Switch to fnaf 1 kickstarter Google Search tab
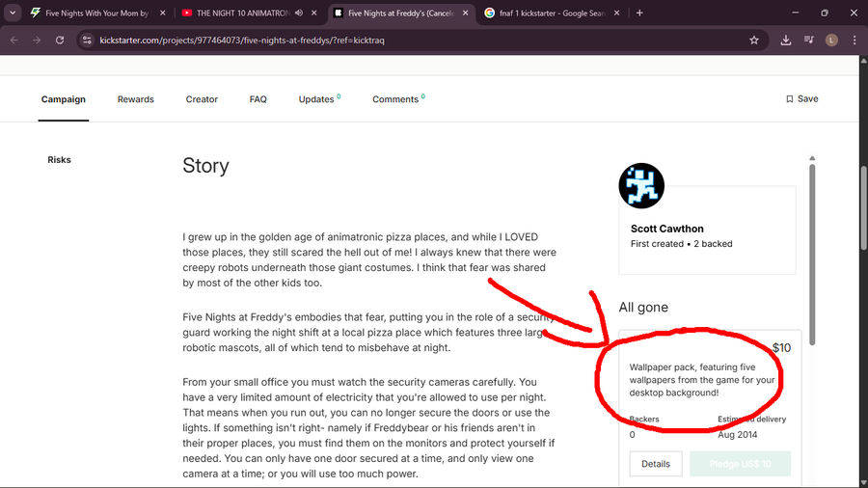The image size is (868, 488). tap(552, 13)
